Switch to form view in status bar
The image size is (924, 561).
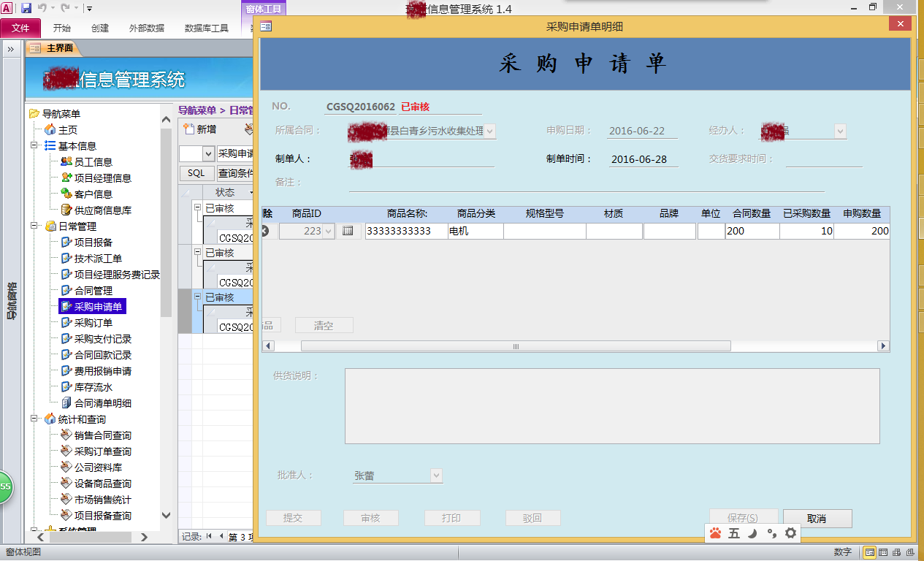(x=870, y=552)
